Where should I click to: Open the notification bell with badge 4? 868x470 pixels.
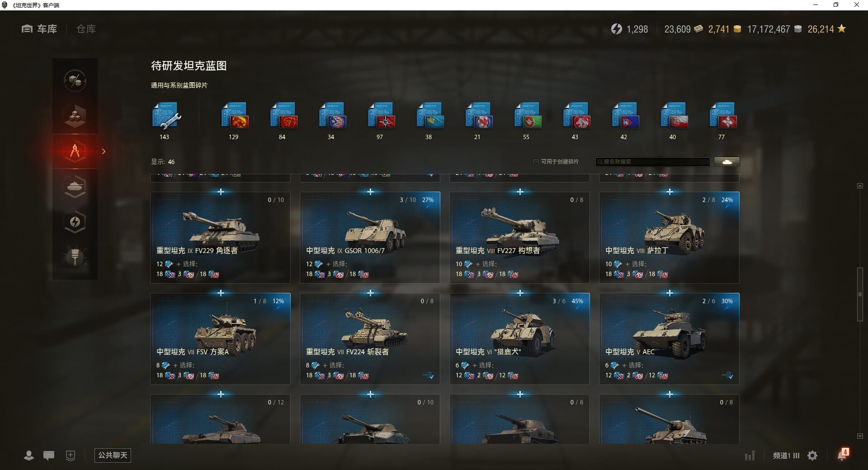coord(843,455)
